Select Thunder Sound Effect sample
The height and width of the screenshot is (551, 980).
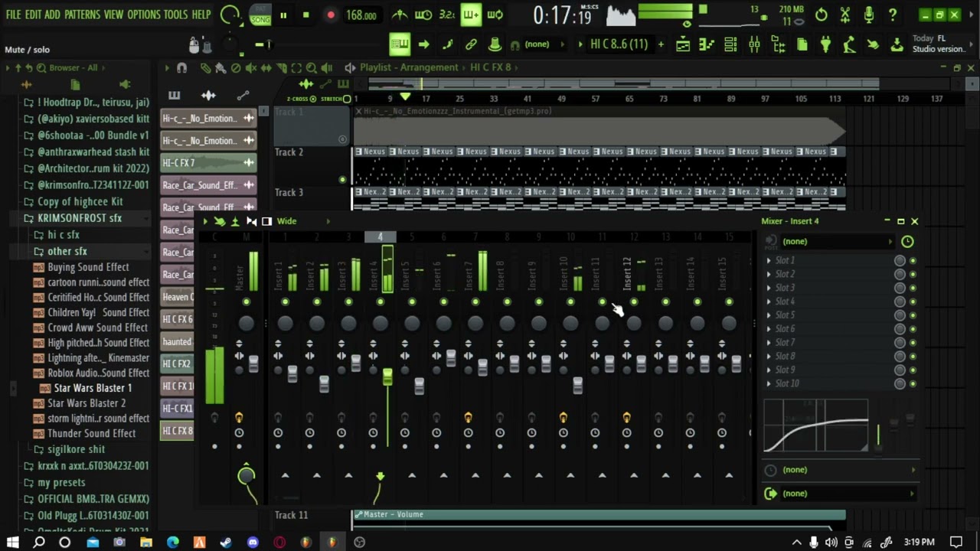coord(92,433)
